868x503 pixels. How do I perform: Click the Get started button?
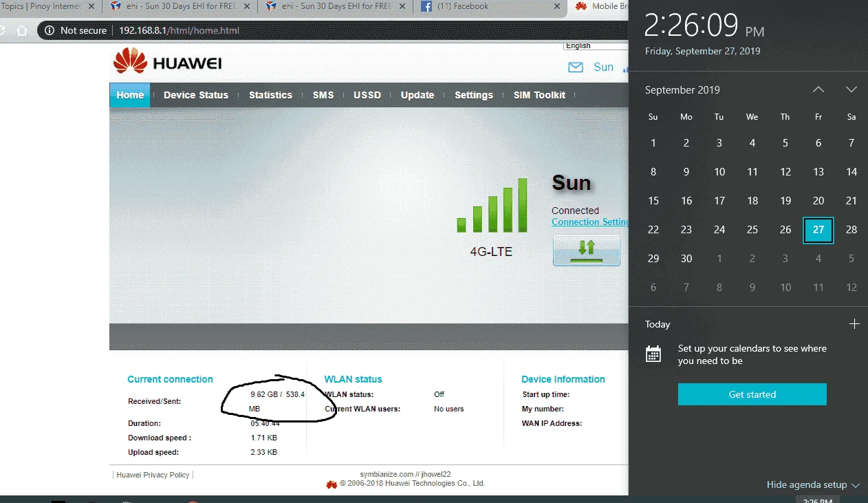tap(752, 394)
